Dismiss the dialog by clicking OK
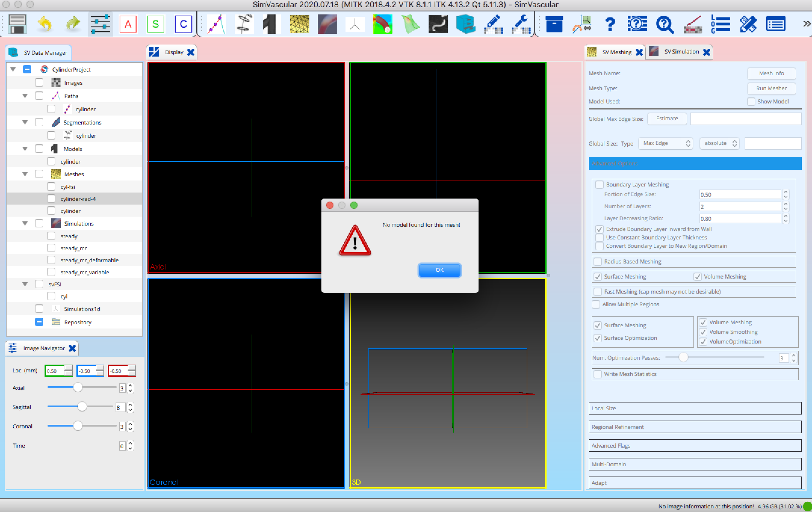The image size is (812, 512). click(439, 270)
